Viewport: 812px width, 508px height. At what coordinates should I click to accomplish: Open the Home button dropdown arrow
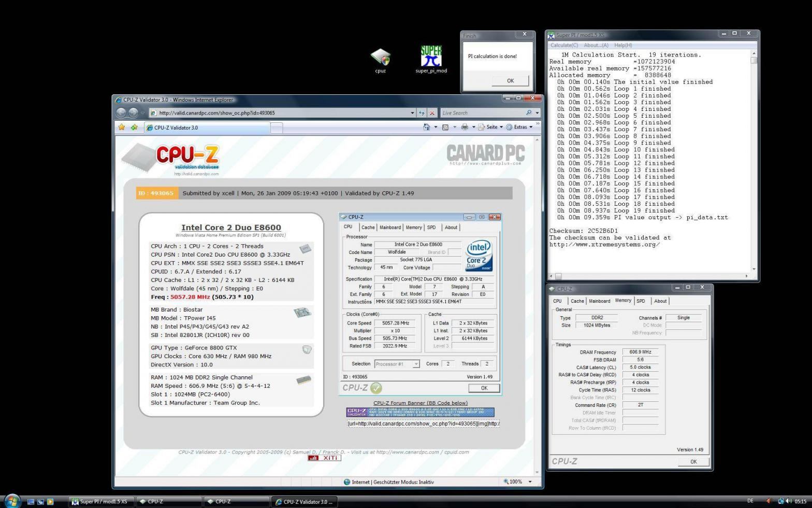coord(436,127)
